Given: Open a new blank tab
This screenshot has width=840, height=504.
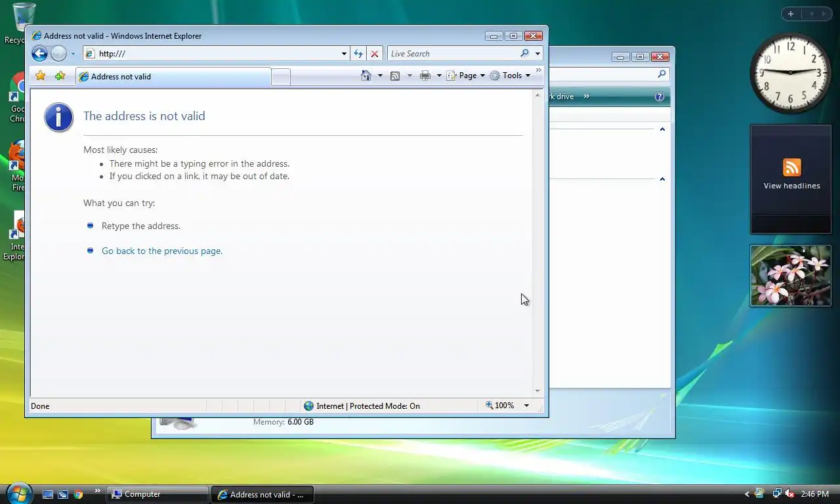Looking at the screenshot, I should click(x=281, y=77).
